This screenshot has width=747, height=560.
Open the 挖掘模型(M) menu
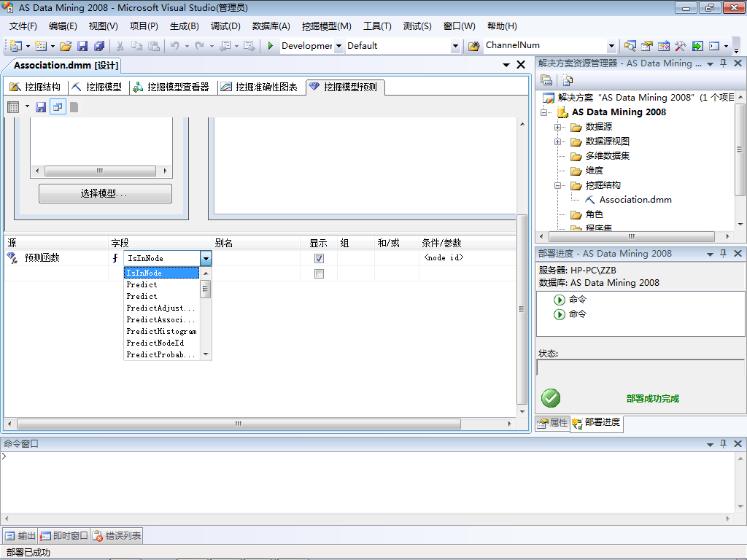pos(326,26)
